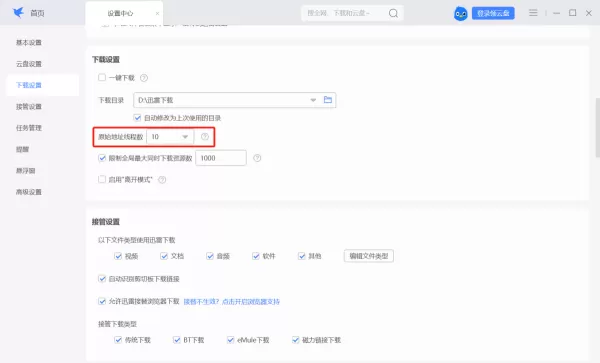The height and width of the screenshot is (363, 600).
Task: Click the search magnifier icon
Action: 393,13
